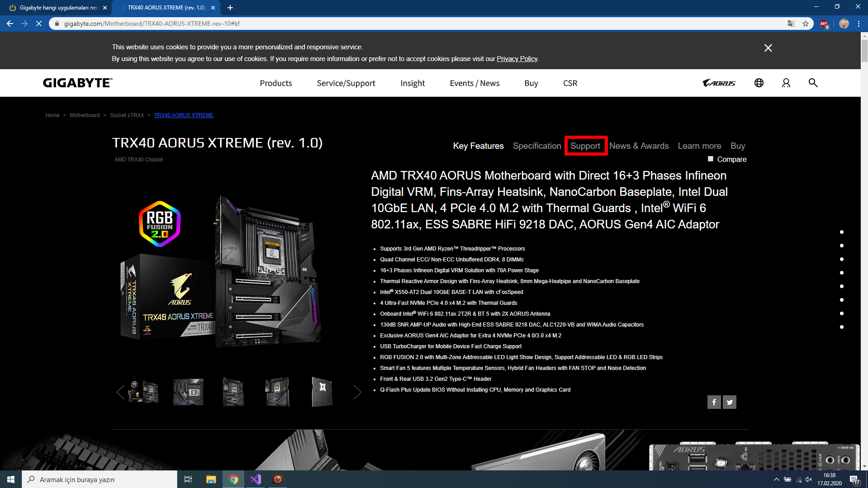Share the product on Facebook
The height and width of the screenshot is (488, 868).
pyautogui.click(x=714, y=402)
